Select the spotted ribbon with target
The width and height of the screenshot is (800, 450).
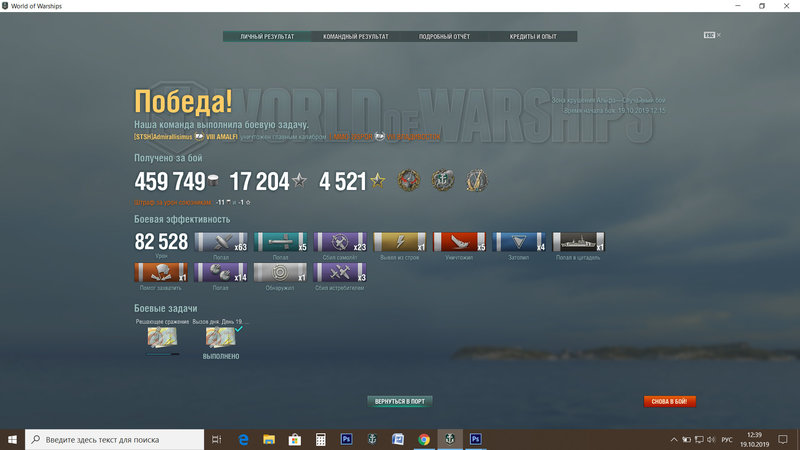(281, 272)
